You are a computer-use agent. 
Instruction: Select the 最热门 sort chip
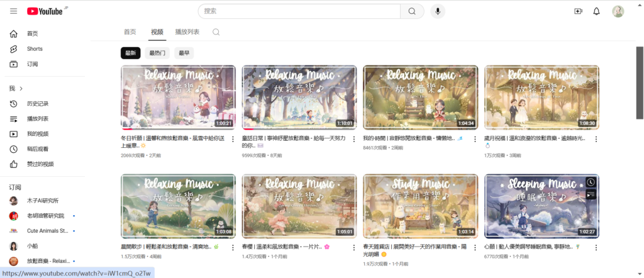[157, 53]
